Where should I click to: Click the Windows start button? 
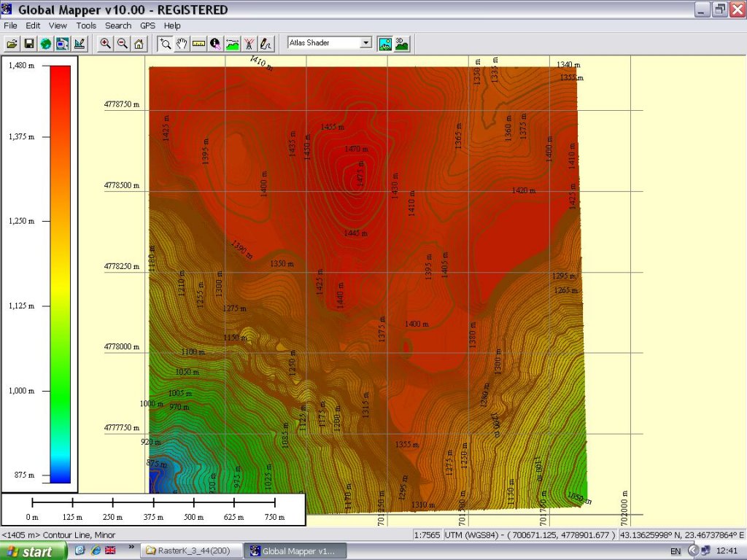pyautogui.click(x=31, y=551)
